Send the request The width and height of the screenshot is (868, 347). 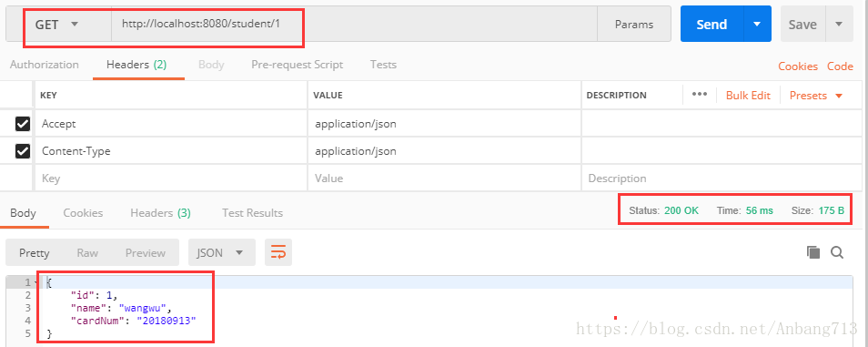[x=712, y=25]
